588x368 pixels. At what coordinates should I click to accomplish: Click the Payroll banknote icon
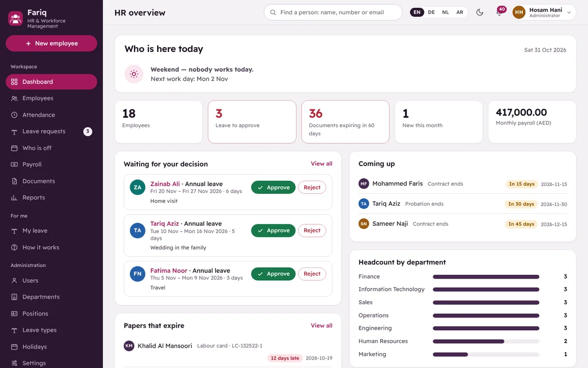tap(14, 164)
